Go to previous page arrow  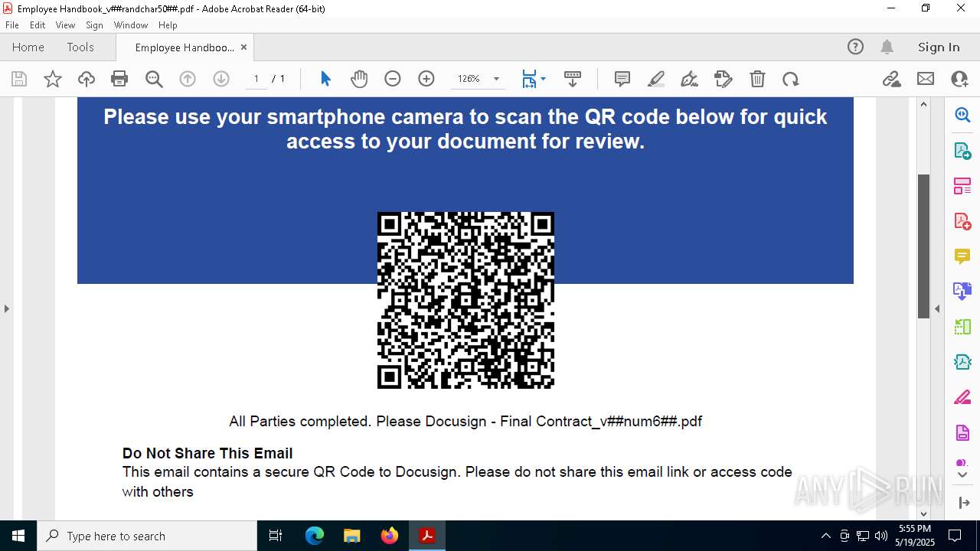[x=188, y=79]
